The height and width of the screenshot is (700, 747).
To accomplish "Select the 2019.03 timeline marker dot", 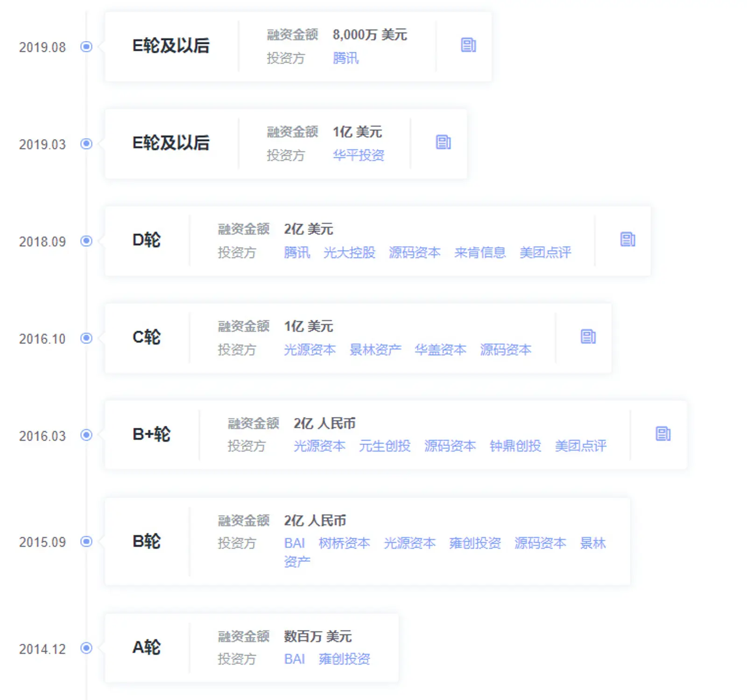I will (x=86, y=144).
